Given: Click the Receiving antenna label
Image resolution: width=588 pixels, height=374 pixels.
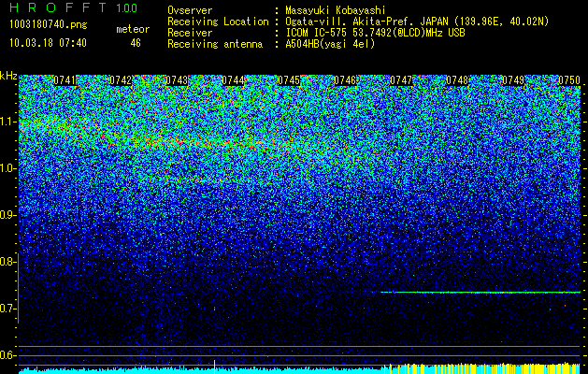Looking at the screenshot, I should tap(215, 44).
